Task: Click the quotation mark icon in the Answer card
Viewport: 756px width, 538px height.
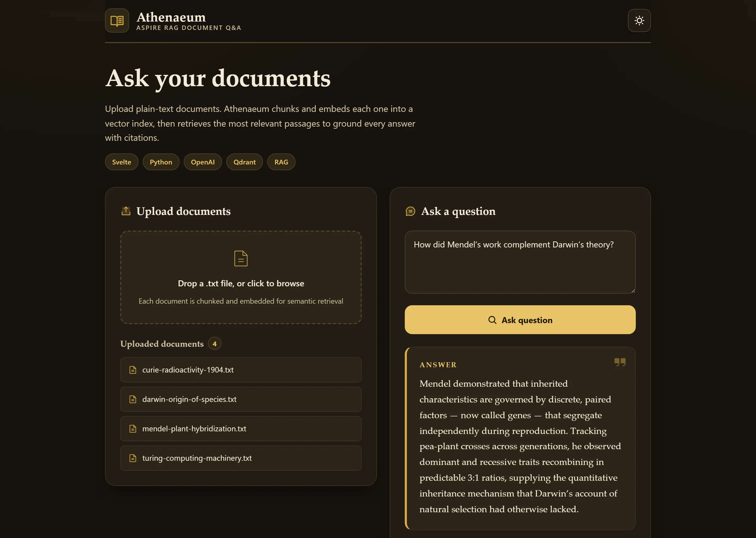Action: (x=619, y=362)
